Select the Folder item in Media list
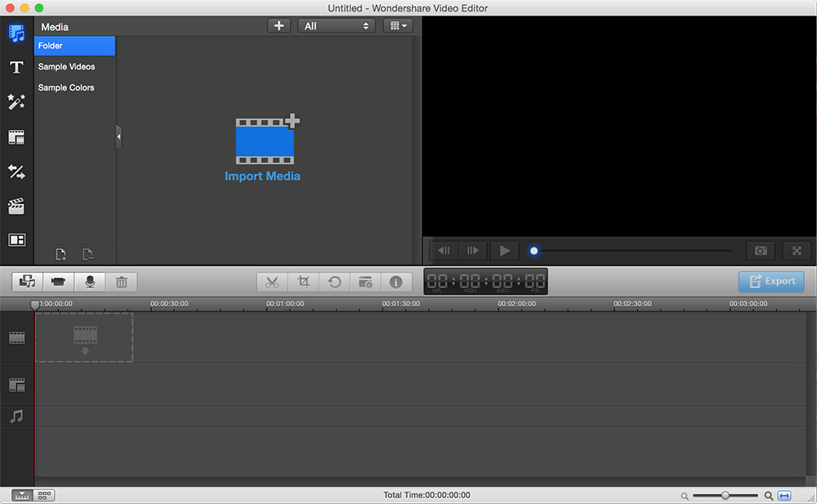This screenshot has width=817, height=504. tap(74, 46)
